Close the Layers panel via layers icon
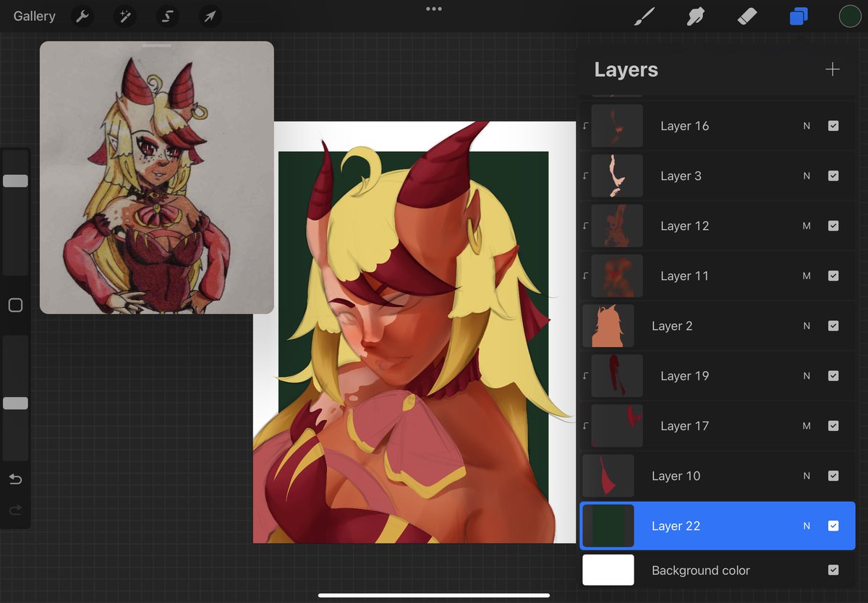This screenshot has width=868, height=603. click(799, 16)
